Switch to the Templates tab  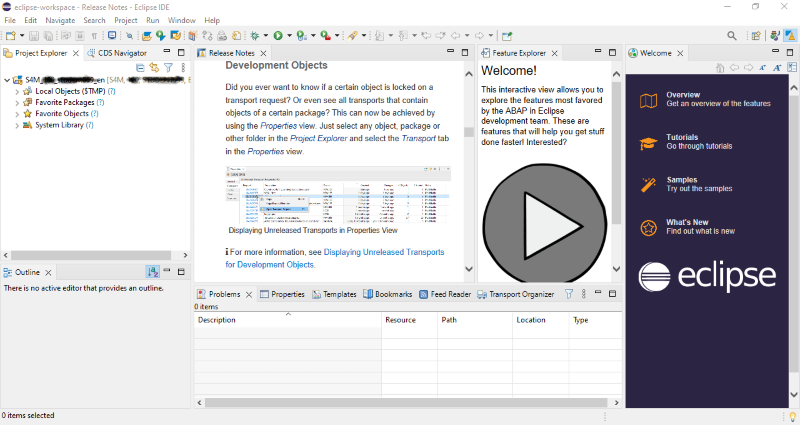pyautogui.click(x=334, y=294)
